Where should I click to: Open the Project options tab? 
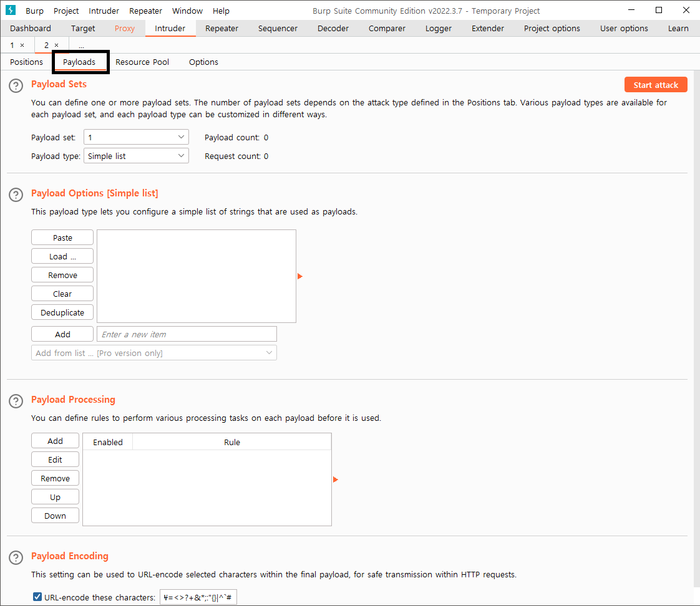tap(552, 28)
